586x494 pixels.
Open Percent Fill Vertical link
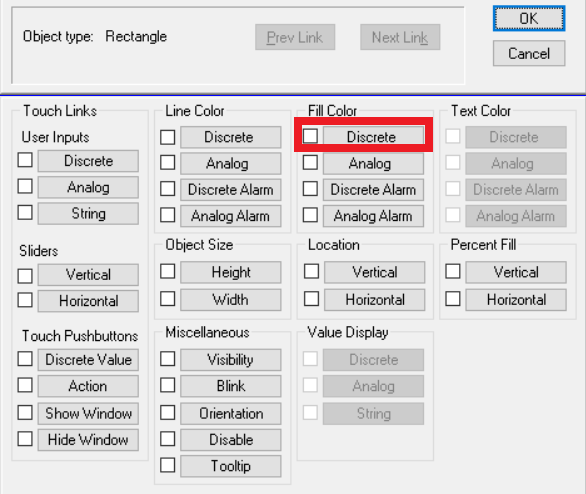[x=516, y=272]
